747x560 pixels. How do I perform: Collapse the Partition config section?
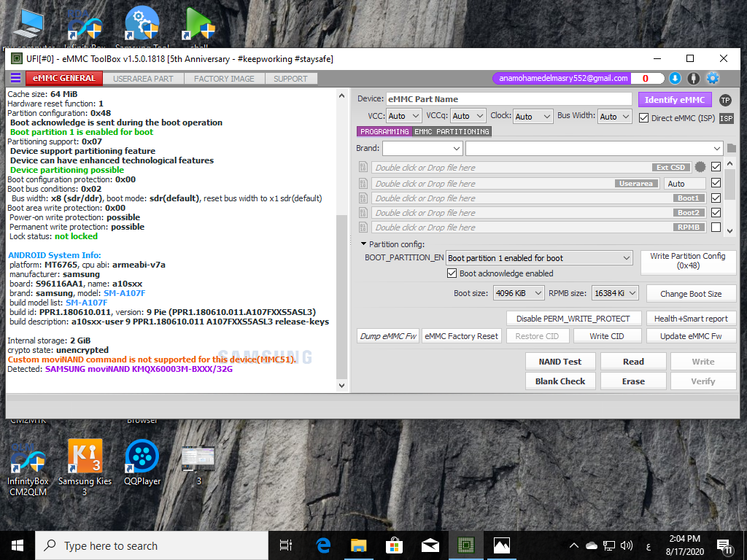tap(363, 244)
